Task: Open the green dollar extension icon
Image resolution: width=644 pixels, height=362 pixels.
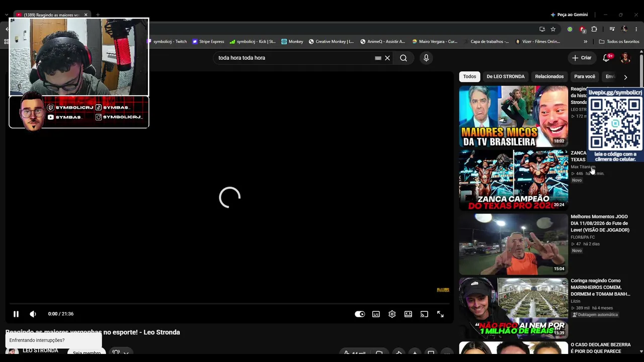Action: coord(570,29)
